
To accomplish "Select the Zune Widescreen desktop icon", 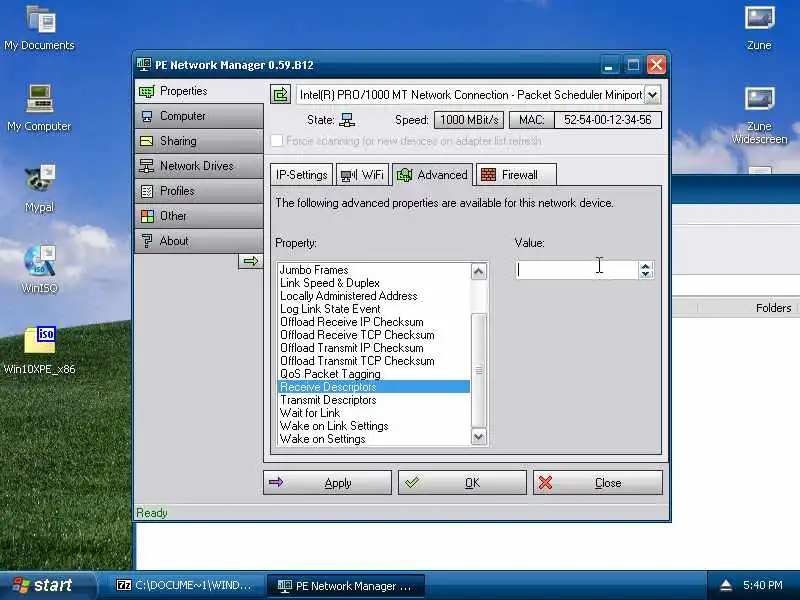I will [x=759, y=116].
